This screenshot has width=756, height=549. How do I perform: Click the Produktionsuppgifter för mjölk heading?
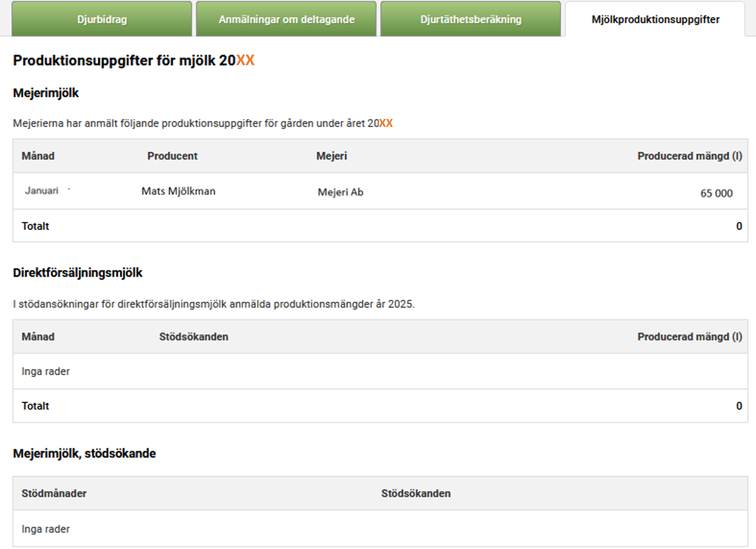coord(133,61)
